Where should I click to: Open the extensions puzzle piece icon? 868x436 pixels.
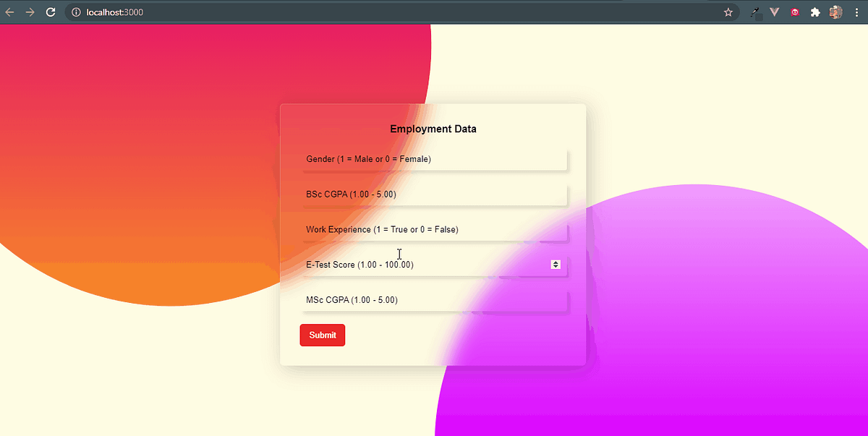[x=814, y=12]
